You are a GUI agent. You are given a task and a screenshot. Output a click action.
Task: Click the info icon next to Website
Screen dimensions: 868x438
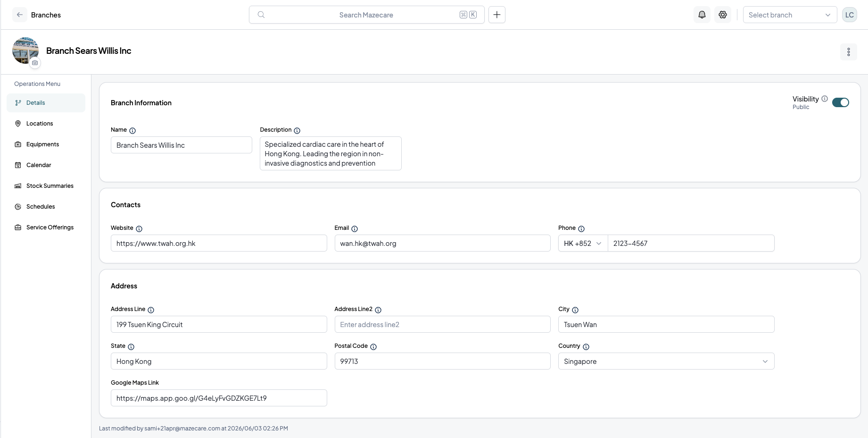pyautogui.click(x=139, y=229)
